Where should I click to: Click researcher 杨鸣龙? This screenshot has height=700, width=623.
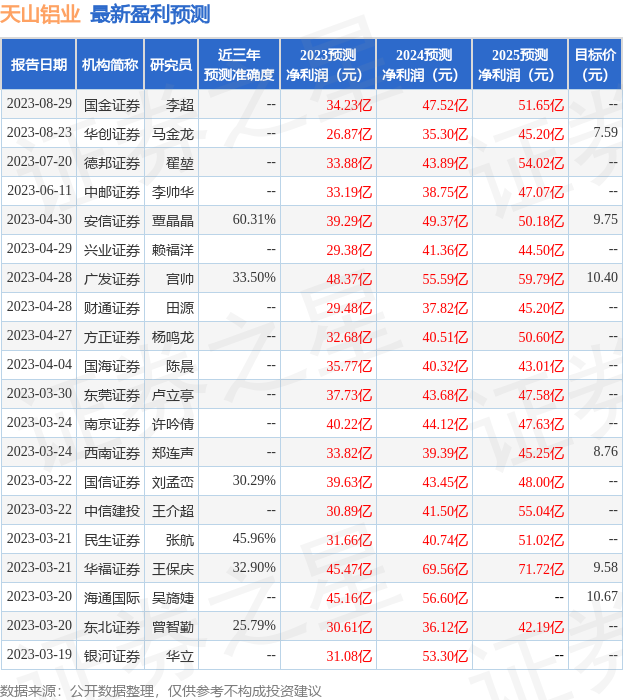tap(173, 337)
